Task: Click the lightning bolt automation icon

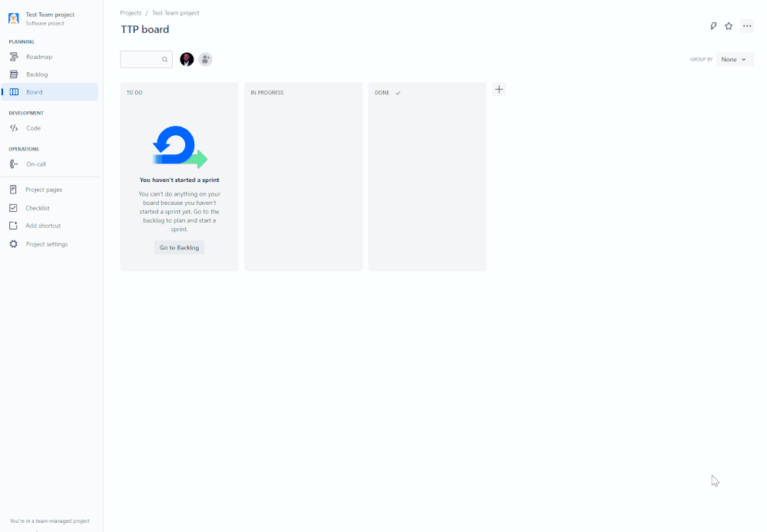Action: coord(712,25)
